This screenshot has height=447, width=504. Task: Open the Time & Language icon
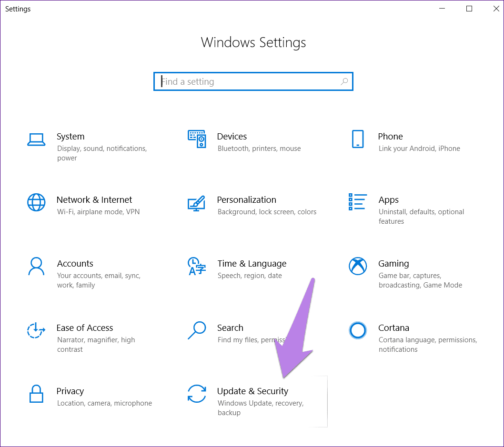(x=197, y=266)
